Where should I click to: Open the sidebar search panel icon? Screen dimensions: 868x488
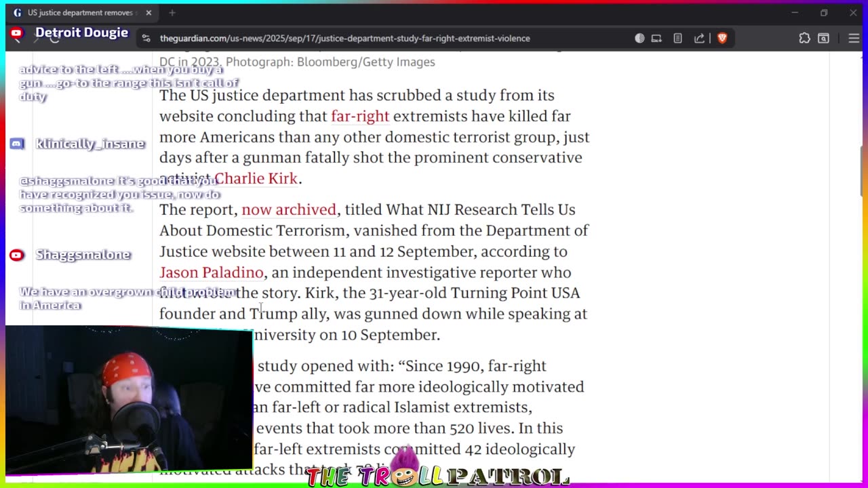(x=823, y=39)
